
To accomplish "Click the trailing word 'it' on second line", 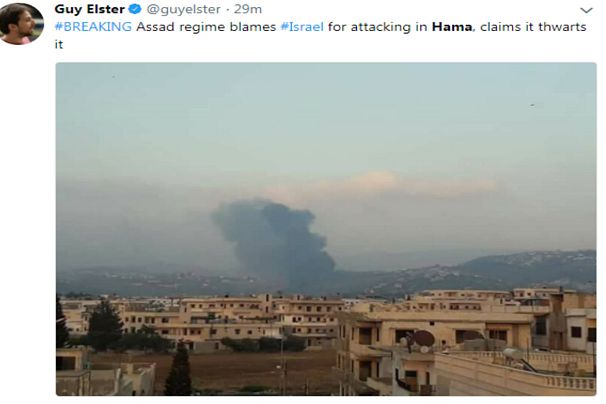I will click(x=59, y=44).
